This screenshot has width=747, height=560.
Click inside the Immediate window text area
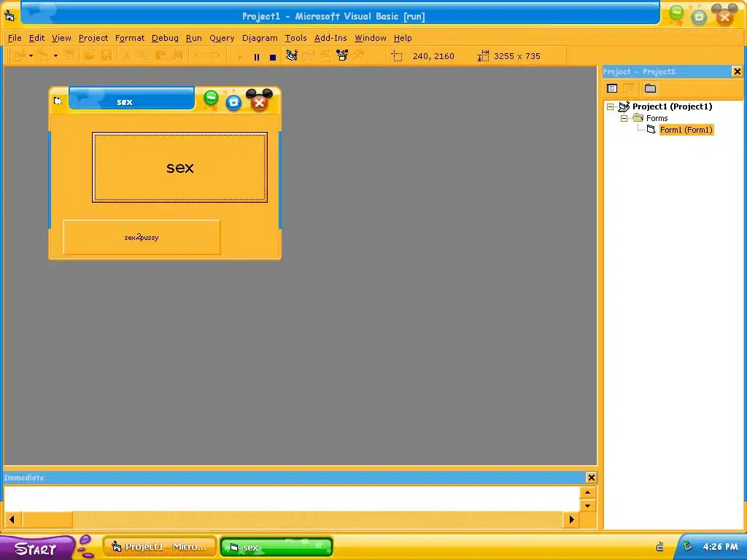point(292,498)
